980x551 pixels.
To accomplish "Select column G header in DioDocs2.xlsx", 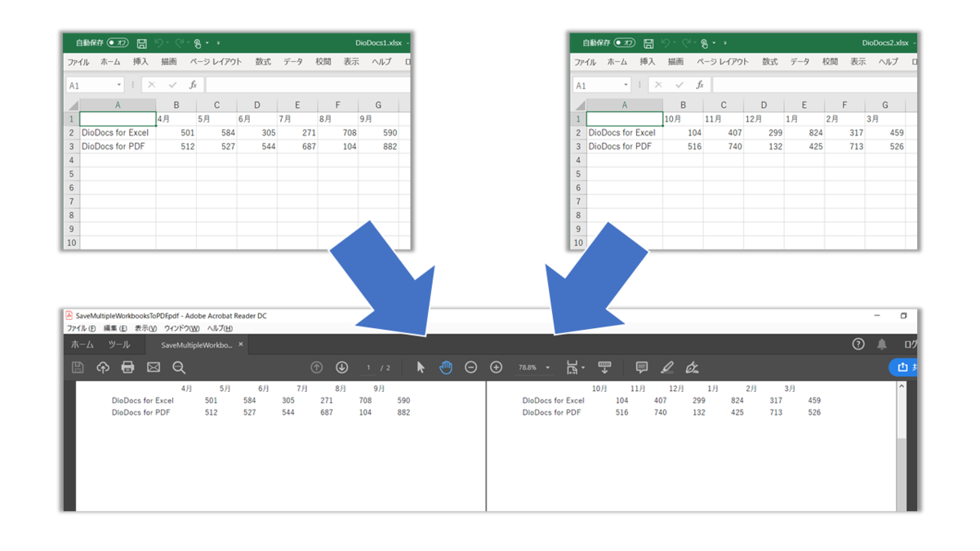I will point(885,105).
